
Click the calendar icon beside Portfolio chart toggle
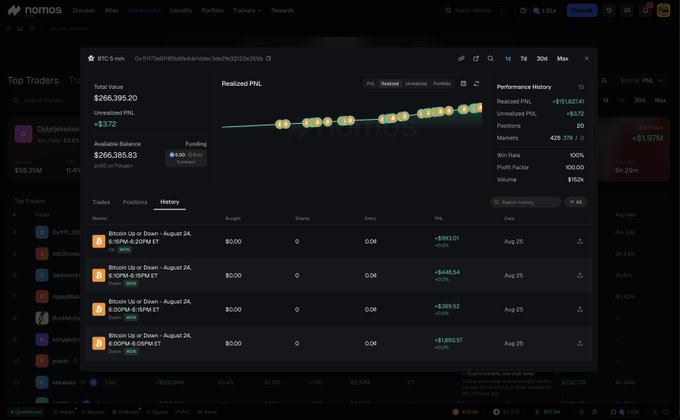463,83
